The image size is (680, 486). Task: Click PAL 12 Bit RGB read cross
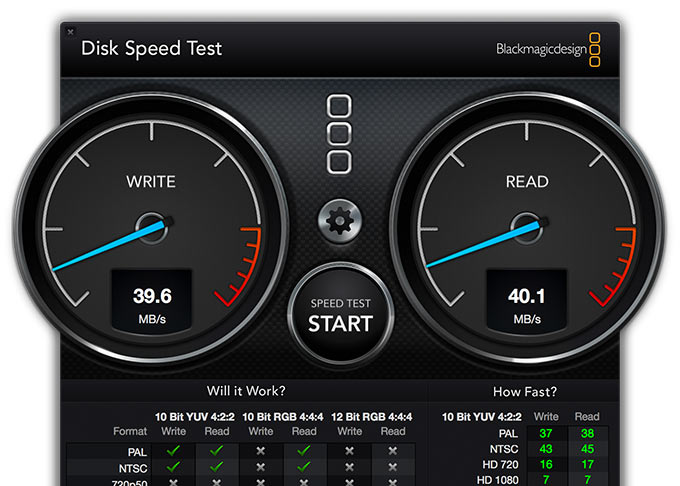pos(392,451)
